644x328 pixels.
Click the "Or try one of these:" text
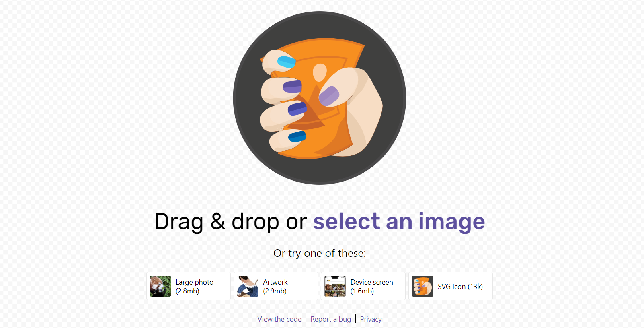click(320, 253)
